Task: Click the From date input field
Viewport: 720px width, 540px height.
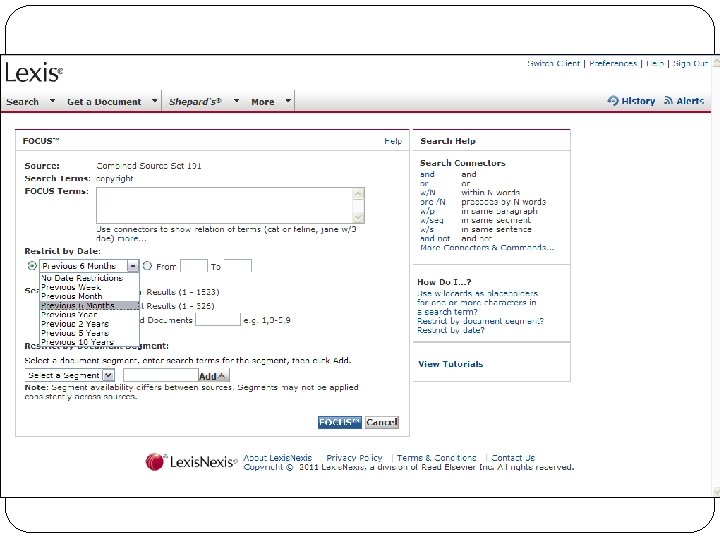Action: [194, 266]
